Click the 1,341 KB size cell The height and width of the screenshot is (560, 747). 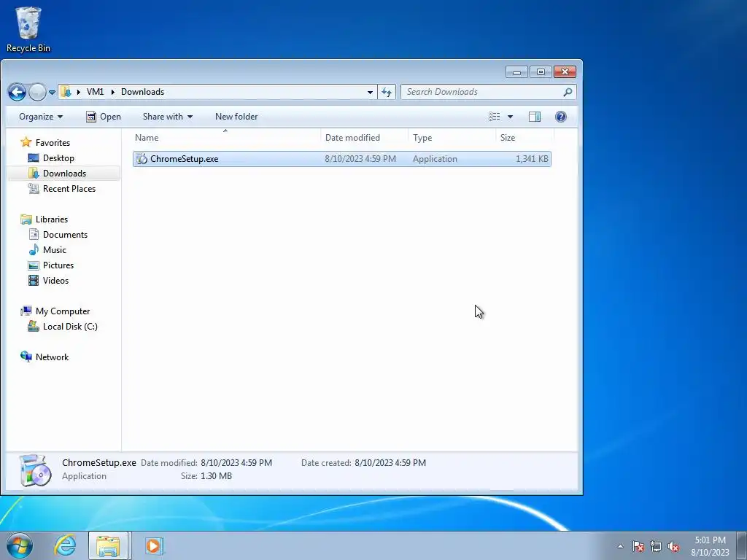click(x=532, y=159)
